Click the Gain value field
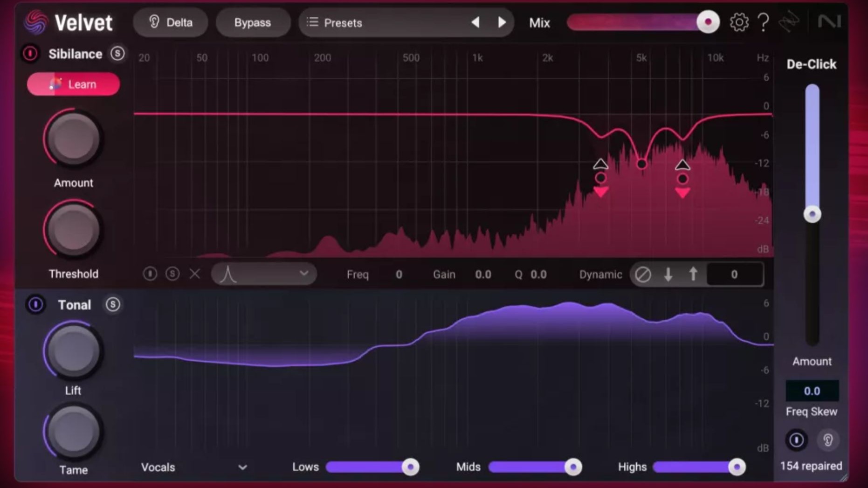 click(x=483, y=275)
